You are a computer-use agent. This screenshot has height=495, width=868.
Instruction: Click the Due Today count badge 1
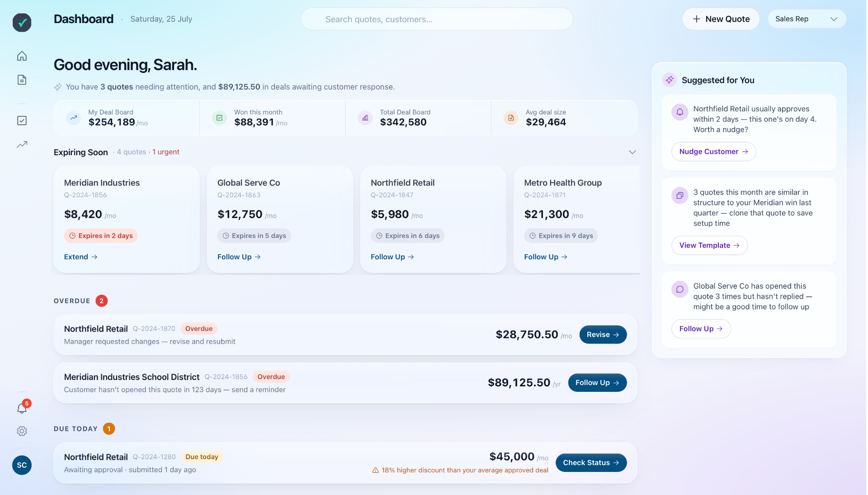[109, 428]
